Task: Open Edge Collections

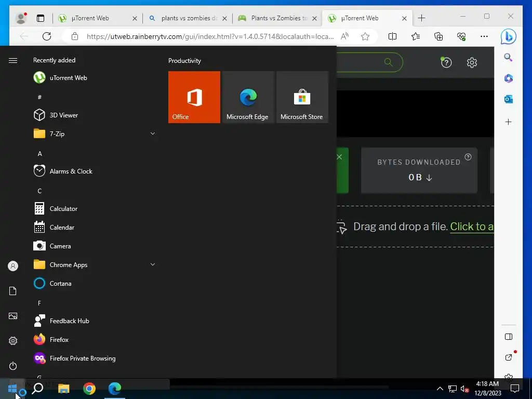Action: [x=438, y=36]
